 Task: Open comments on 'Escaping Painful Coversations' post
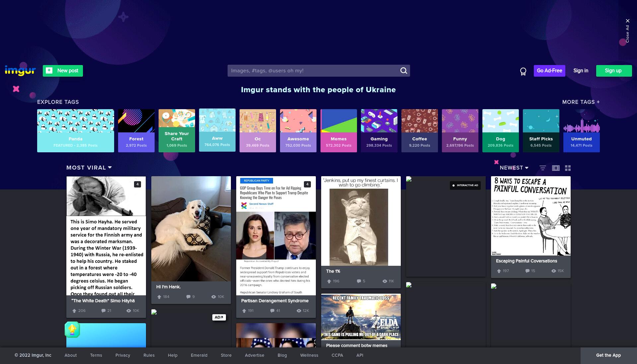[527, 271]
